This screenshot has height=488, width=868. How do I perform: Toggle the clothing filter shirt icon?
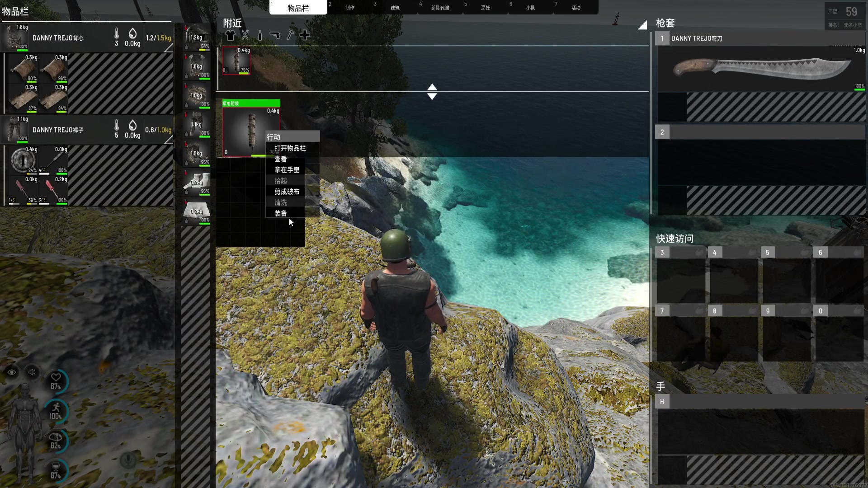[230, 35]
